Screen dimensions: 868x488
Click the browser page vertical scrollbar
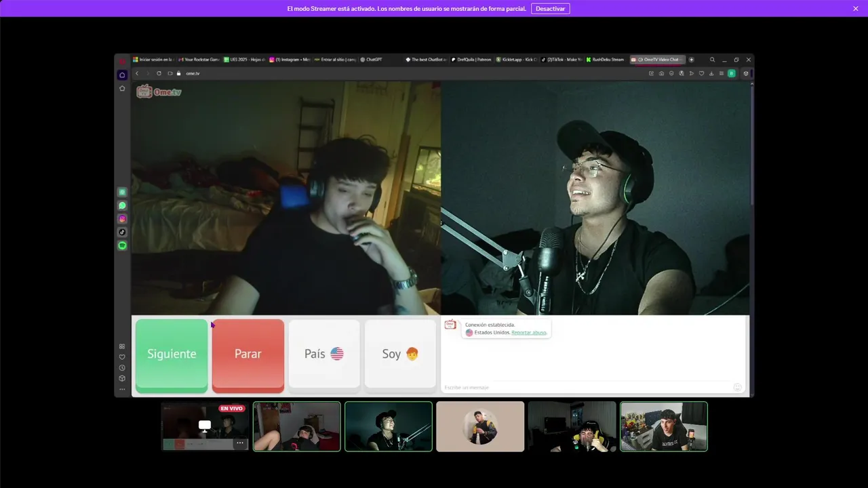click(751, 142)
